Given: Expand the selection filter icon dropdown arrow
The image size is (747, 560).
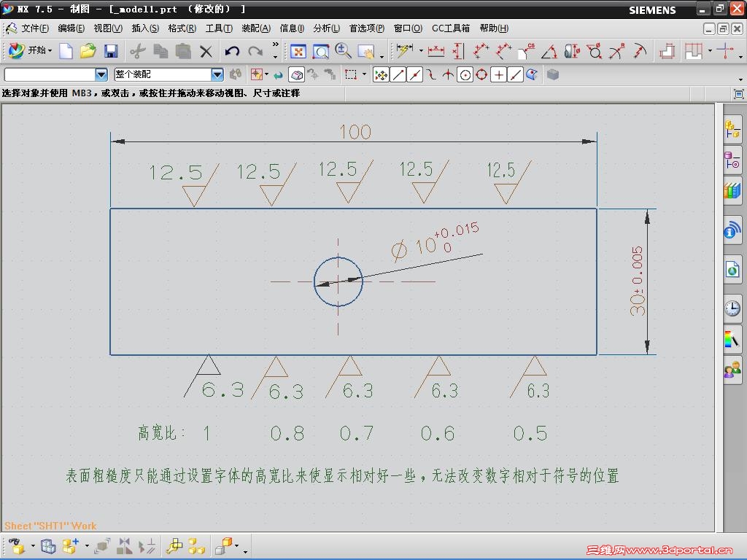Looking at the screenshot, I should click(266, 74).
